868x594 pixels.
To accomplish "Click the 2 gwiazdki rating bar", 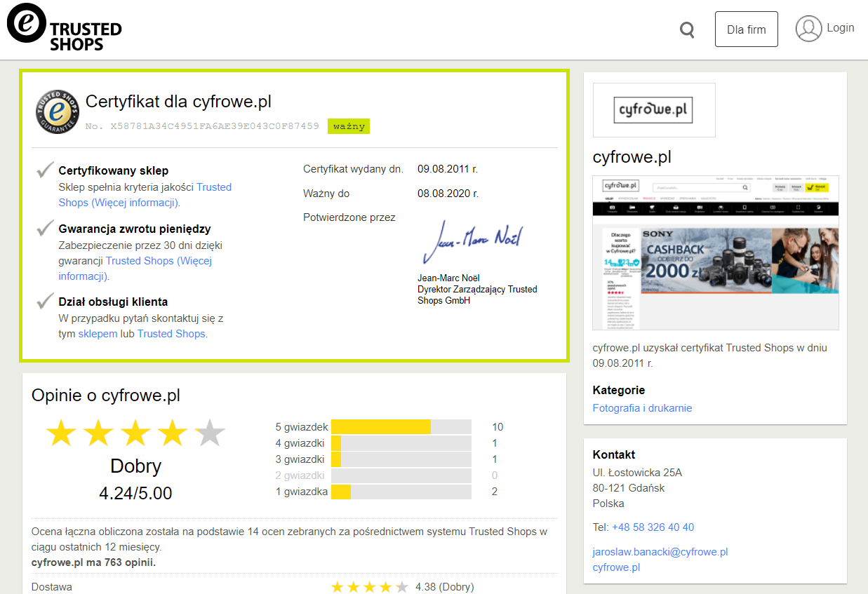I will click(401, 475).
